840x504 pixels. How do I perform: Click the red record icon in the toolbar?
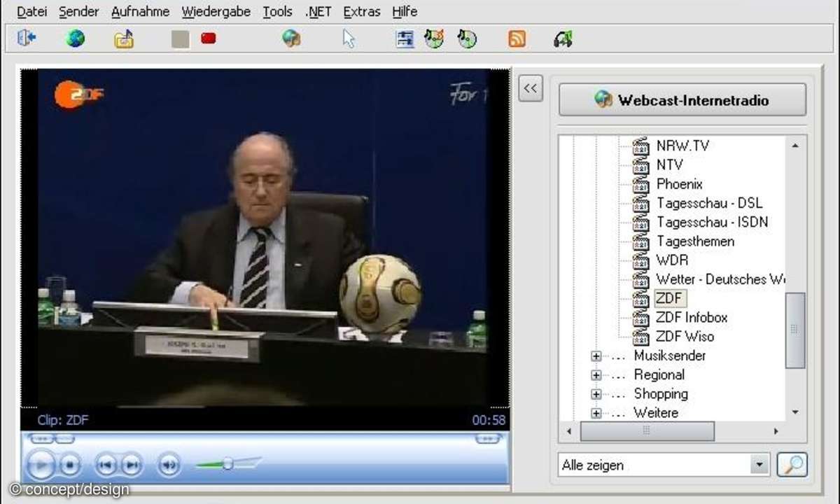tap(209, 38)
